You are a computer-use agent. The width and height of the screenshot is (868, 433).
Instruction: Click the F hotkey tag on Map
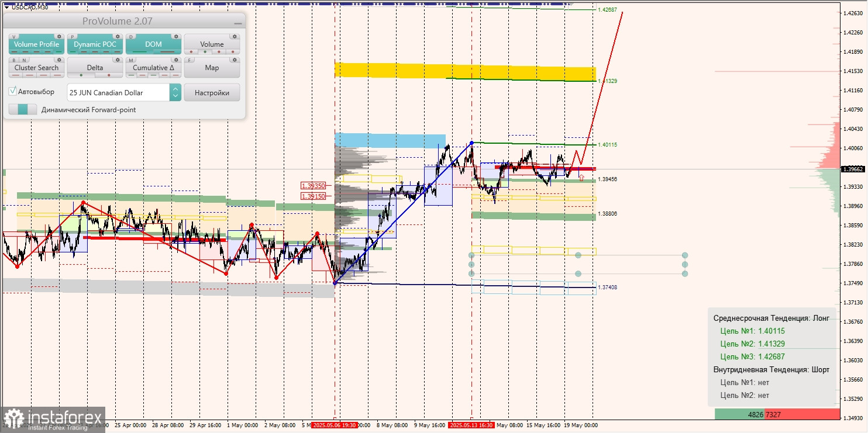click(189, 60)
